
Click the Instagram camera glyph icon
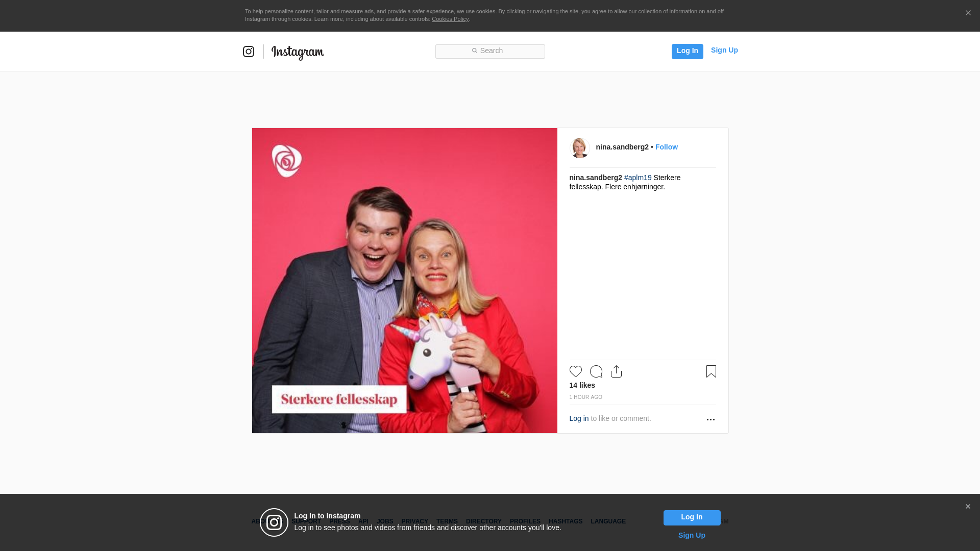point(249,52)
